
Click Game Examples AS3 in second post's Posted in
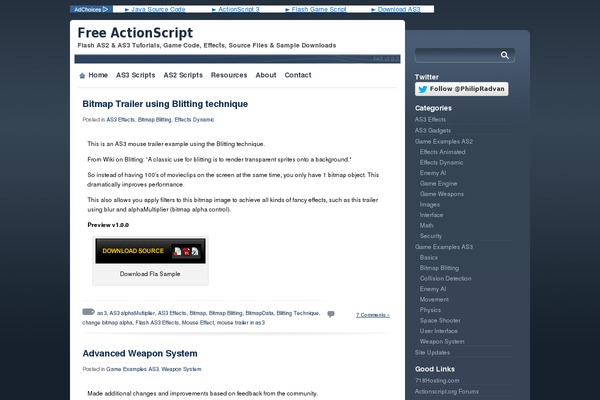132,369
